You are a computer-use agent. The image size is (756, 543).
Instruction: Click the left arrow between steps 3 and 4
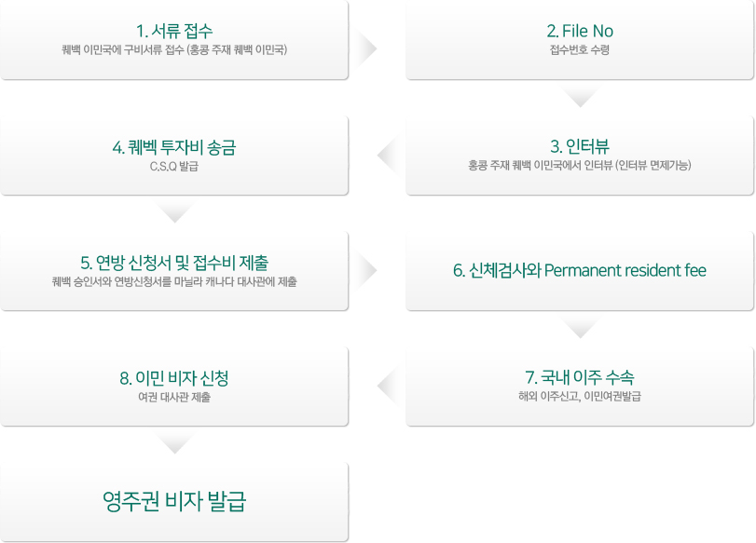coord(388,156)
